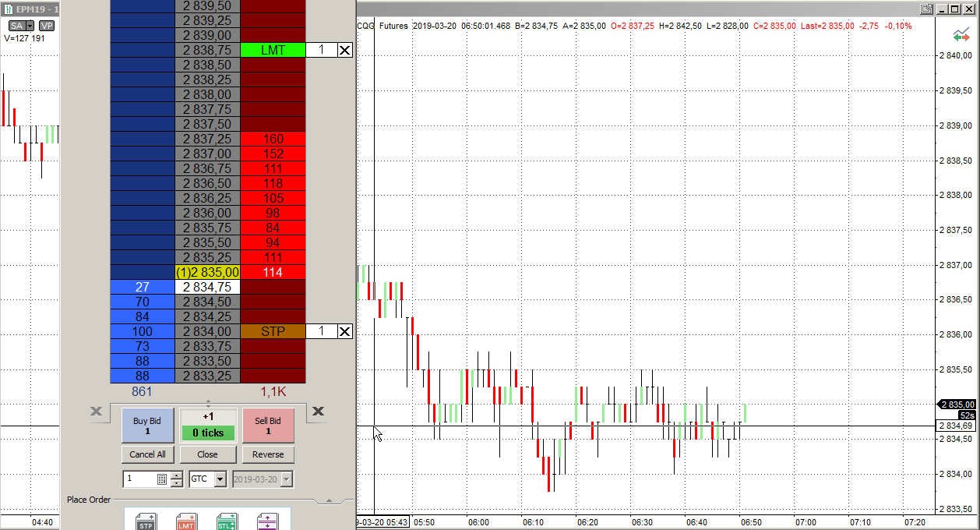Click the 2 835,00 current price marker on axis
Image resolution: width=980 pixels, height=530 pixels.
click(x=957, y=405)
